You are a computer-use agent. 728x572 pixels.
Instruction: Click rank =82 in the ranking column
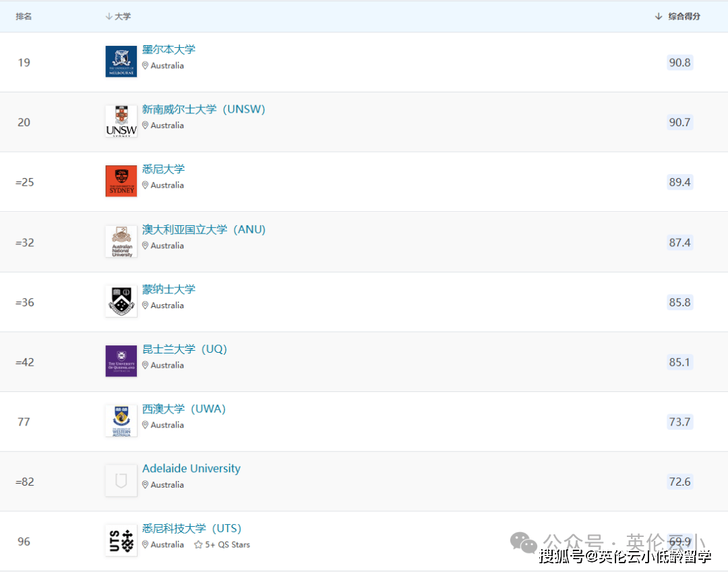(25, 482)
